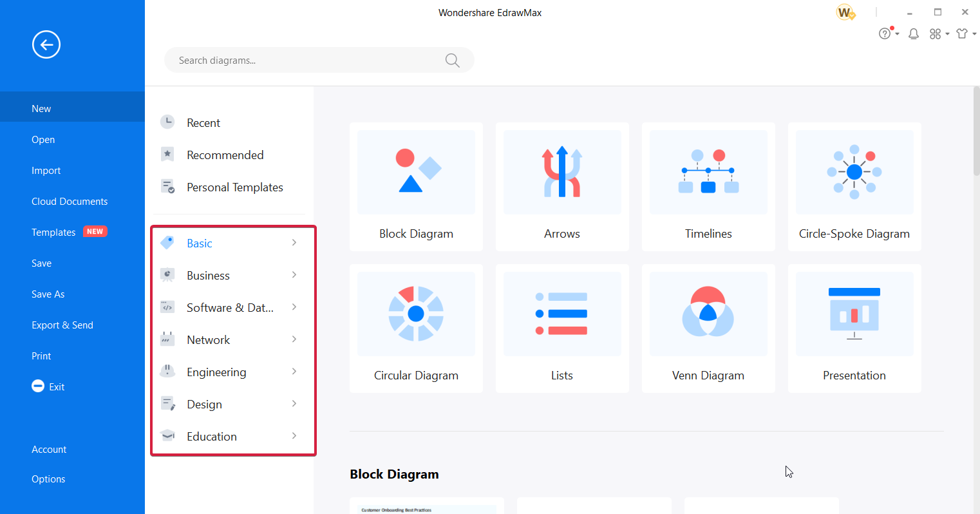The height and width of the screenshot is (514, 980).
Task: Select the Circle-Spoke Diagram tile
Action: [854, 187]
